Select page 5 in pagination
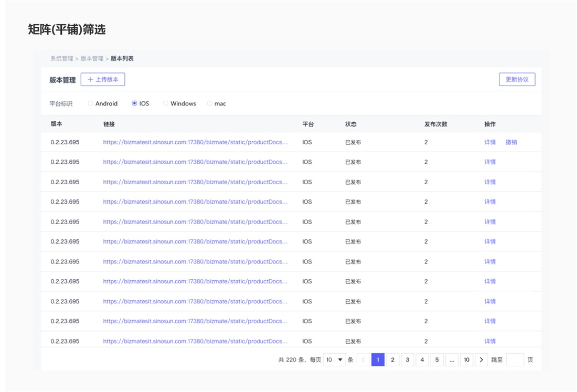The width and height of the screenshot is (577, 392). pos(437,359)
